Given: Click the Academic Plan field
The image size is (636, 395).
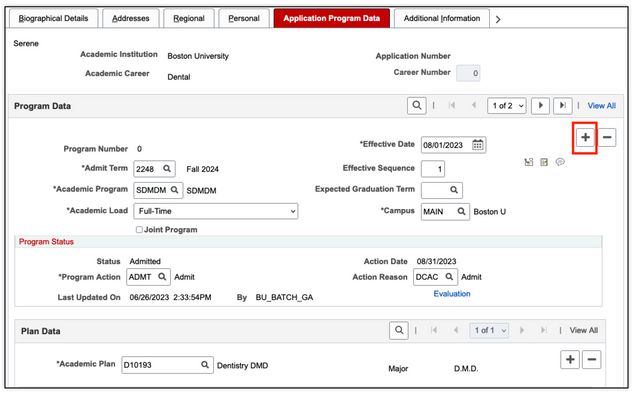Looking at the screenshot, I should (168, 365).
